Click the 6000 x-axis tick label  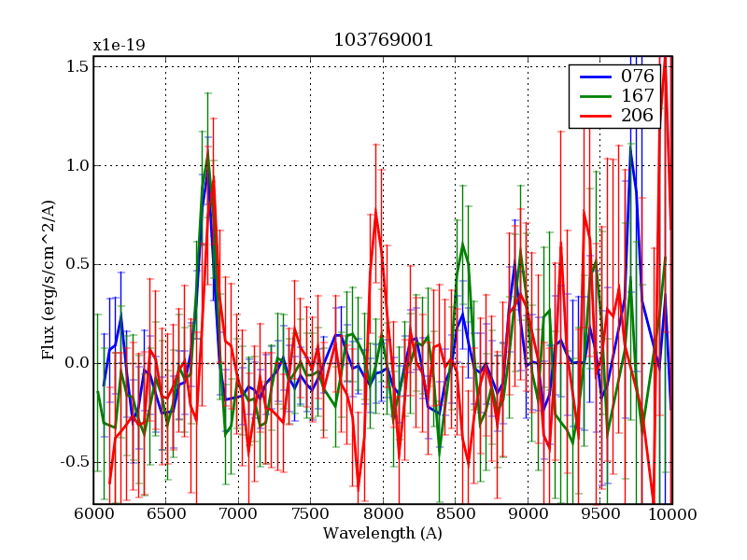coord(93,514)
